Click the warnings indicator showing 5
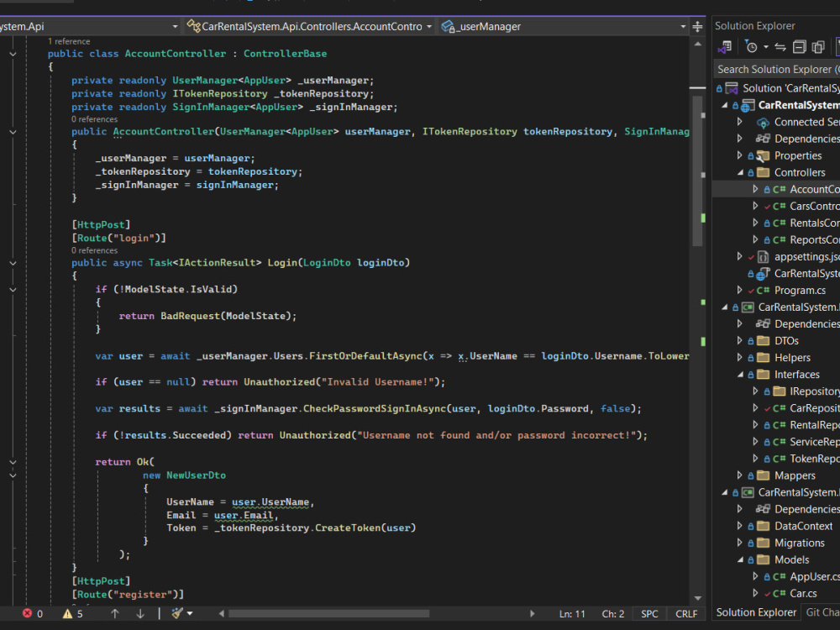The height and width of the screenshot is (630, 840). pyautogui.click(x=73, y=613)
